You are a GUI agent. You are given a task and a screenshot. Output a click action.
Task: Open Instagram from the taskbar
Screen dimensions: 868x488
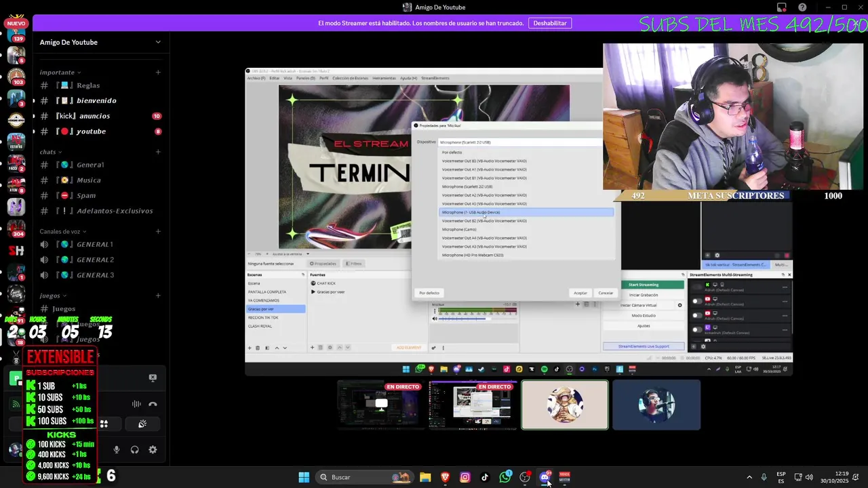click(x=465, y=477)
